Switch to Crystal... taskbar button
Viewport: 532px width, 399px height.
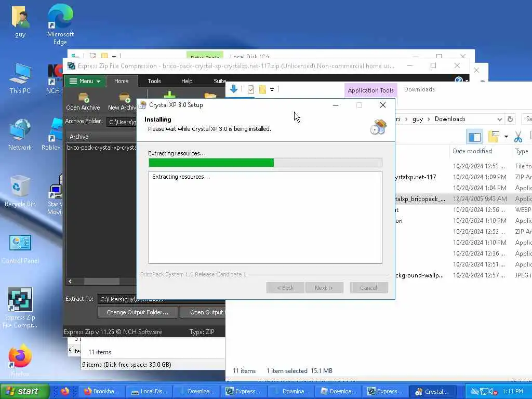pyautogui.click(x=433, y=391)
